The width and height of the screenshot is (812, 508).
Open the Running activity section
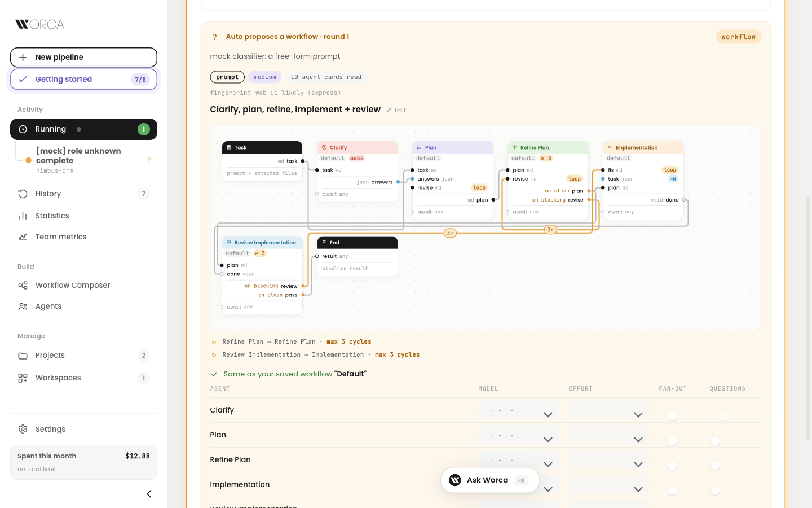(83, 129)
